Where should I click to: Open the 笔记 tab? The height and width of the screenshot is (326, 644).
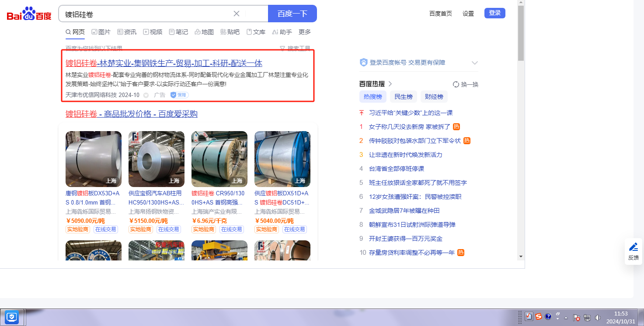point(178,32)
